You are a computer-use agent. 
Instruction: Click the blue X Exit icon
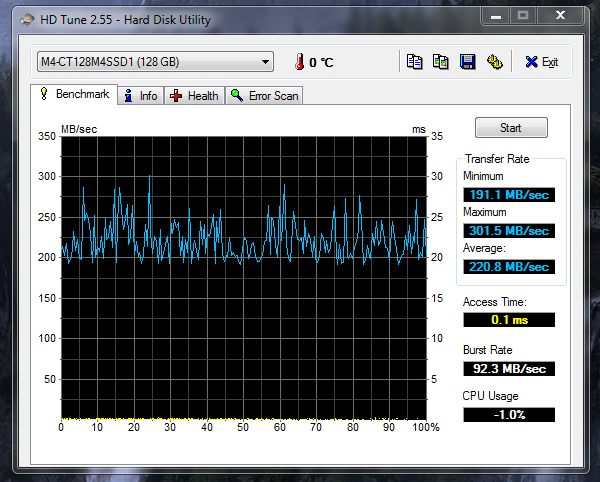coord(531,62)
